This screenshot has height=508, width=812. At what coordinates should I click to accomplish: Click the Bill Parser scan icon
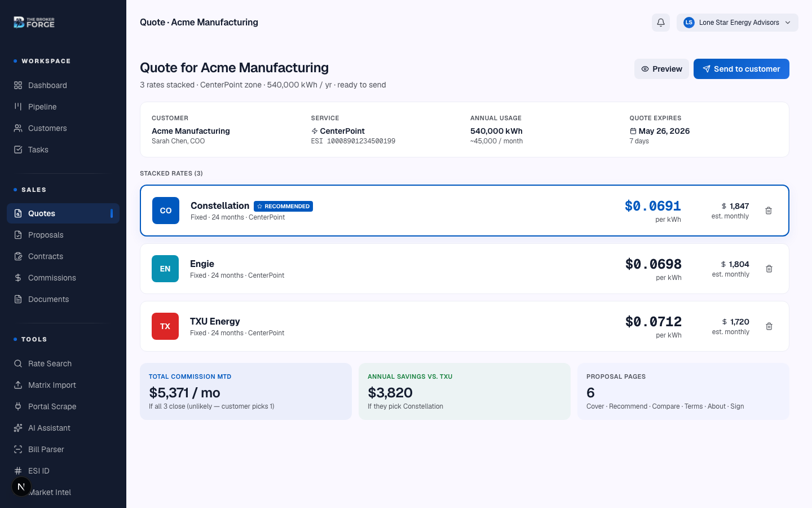(18, 449)
